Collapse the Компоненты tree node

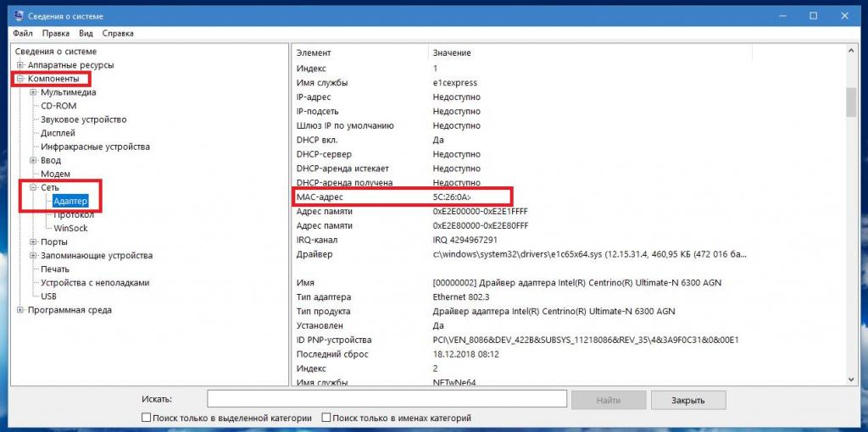(x=20, y=79)
